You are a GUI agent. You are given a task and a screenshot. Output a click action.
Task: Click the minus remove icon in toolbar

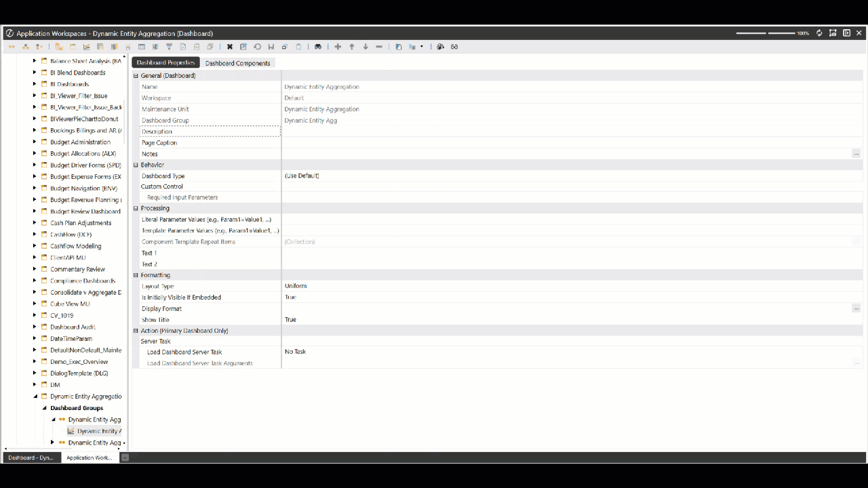[379, 47]
